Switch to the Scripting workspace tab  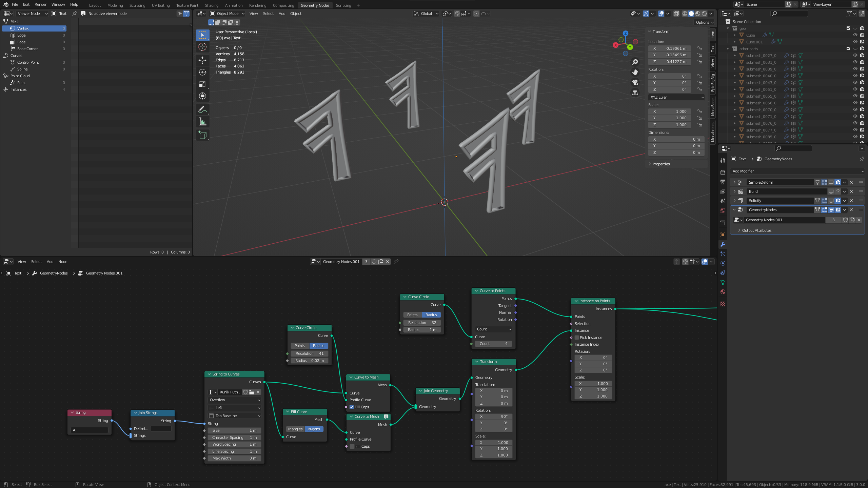pos(343,5)
